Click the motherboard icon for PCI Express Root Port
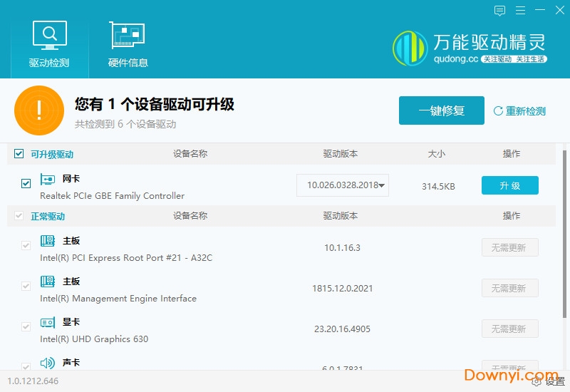 48,241
